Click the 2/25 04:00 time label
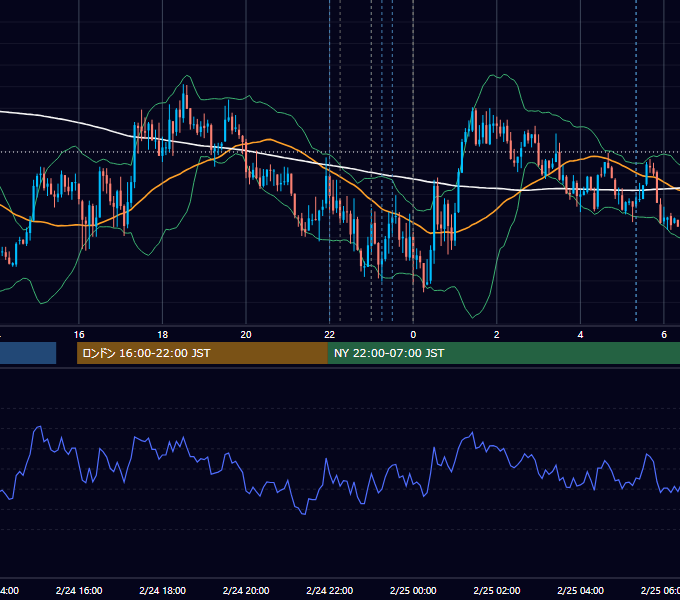 580,590
